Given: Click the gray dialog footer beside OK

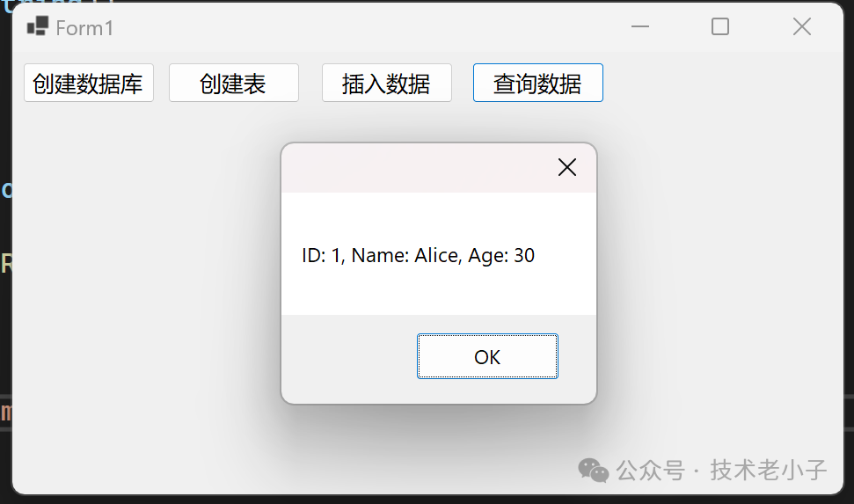Looking at the screenshot, I should tap(348, 357).
